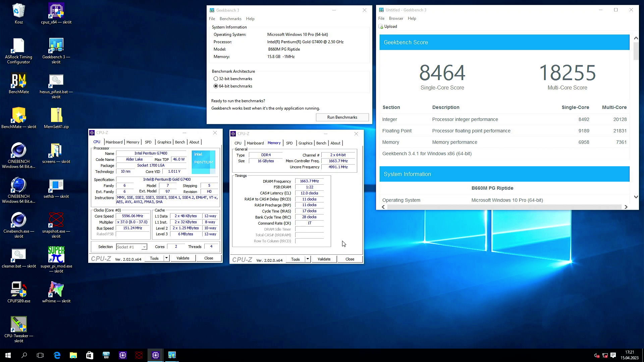This screenshot has width=644, height=362.
Task: Open upper CINEBENCH Windows 64 Bit desktop icon
Action: pyautogui.click(x=19, y=150)
